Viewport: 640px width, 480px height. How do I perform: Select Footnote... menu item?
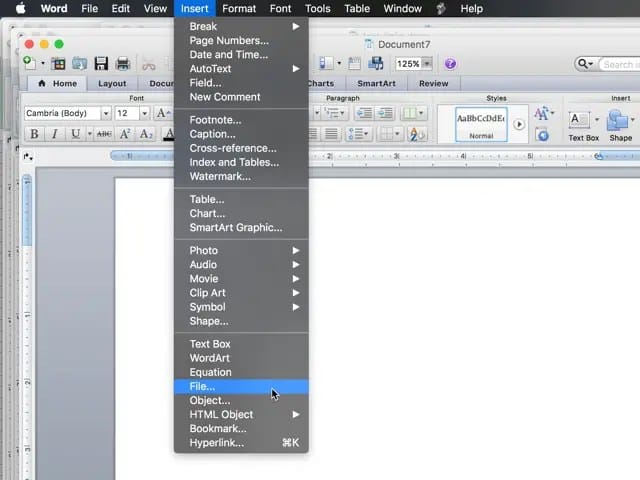coord(241,120)
